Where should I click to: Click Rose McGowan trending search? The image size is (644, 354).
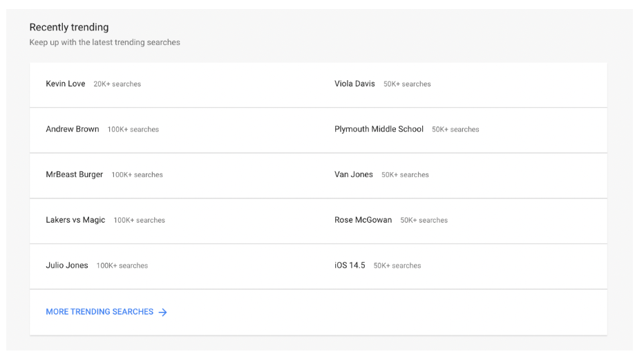click(x=363, y=220)
